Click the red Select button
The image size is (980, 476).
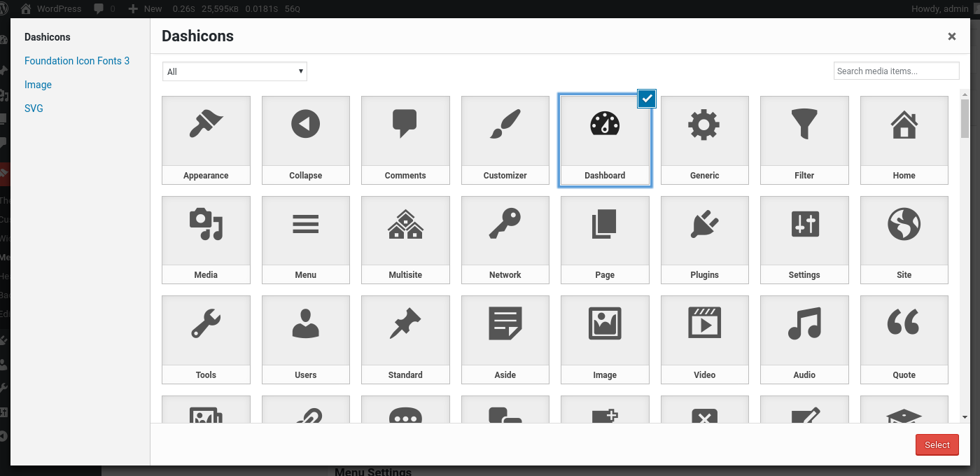click(x=937, y=444)
